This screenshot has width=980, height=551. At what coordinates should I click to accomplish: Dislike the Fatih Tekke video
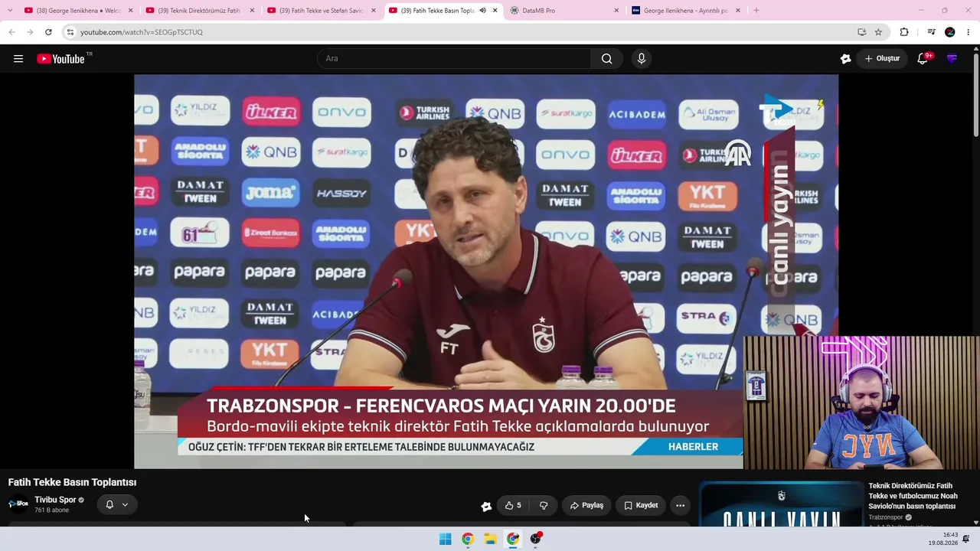(544, 505)
